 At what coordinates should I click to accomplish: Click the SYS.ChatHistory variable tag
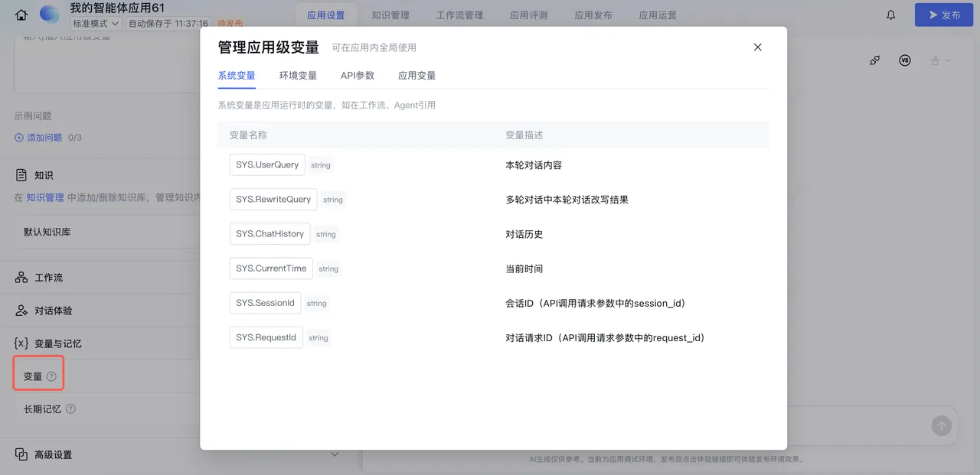tap(269, 234)
